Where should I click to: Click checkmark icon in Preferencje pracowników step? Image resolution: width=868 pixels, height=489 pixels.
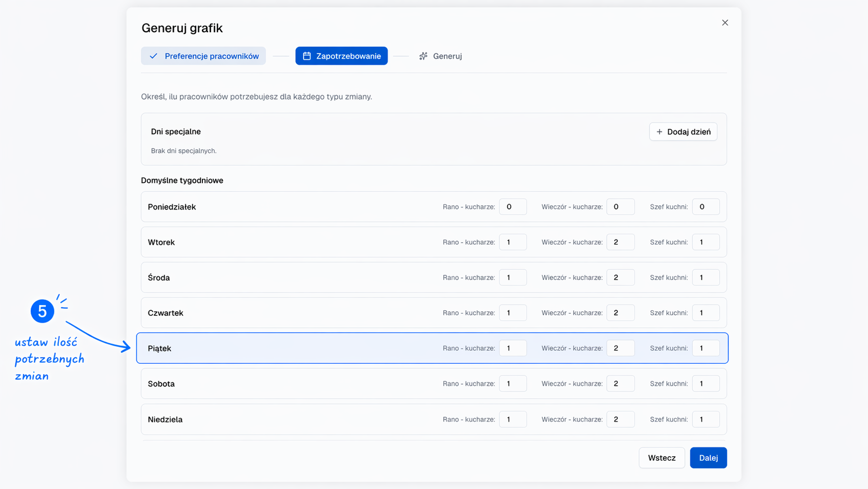tap(154, 56)
